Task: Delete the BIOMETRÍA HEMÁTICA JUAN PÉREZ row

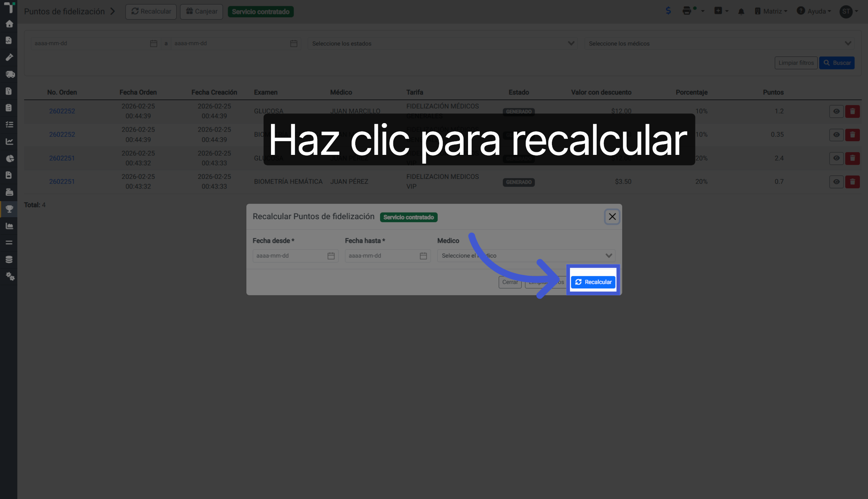Action: click(x=852, y=182)
